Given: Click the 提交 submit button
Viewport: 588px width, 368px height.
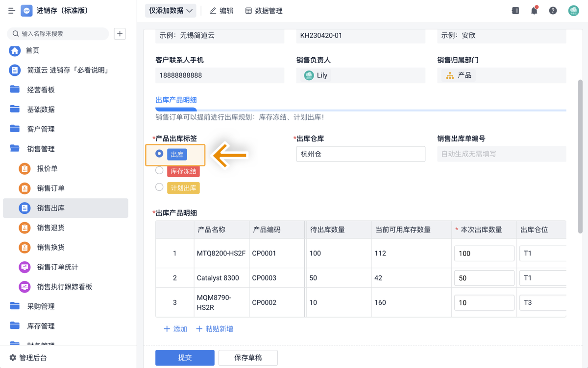Looking at the screenshot, I should [x=185, y=358].
